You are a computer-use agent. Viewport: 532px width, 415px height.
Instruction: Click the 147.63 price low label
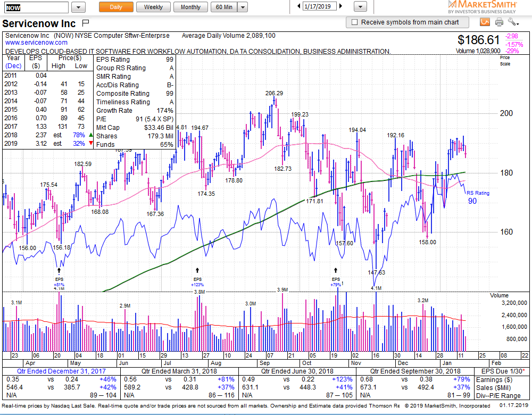click(x=377, y=272)
